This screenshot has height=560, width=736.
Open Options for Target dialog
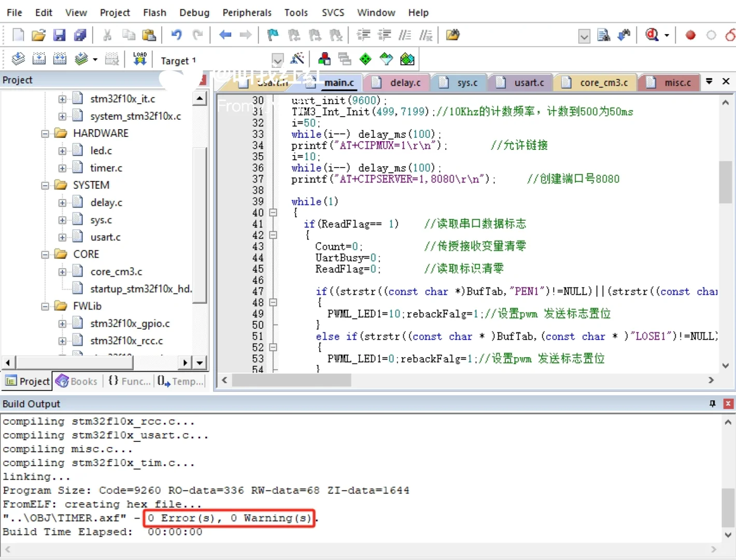(x=298, y=59)
